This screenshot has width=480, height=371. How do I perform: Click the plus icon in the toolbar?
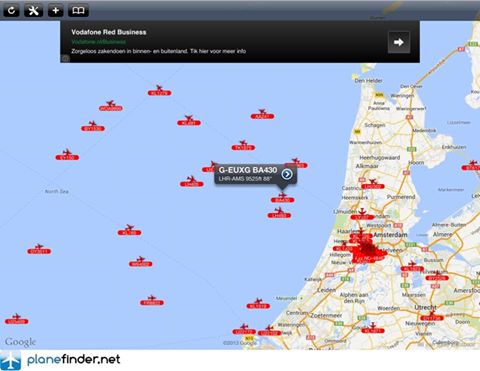click(55, 10)
